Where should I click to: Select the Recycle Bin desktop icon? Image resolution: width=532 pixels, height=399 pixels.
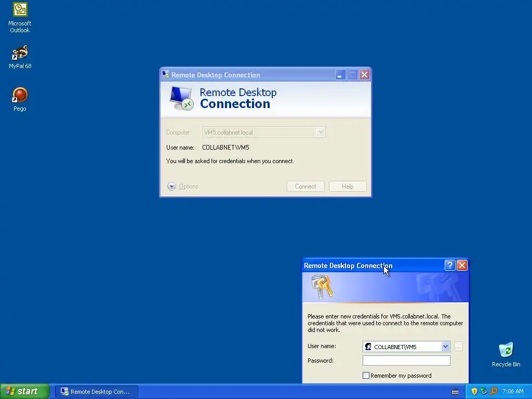(x=506, y=354)
